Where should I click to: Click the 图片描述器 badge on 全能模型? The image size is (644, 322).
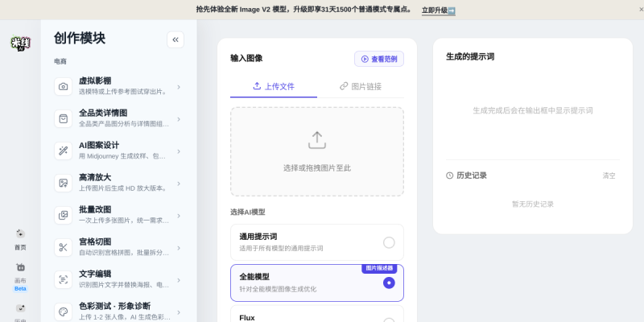click(x=379, y=268)
